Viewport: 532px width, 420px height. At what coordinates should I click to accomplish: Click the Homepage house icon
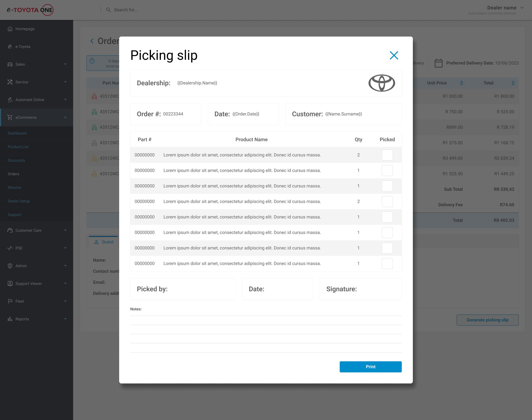(x=10, y=29)
